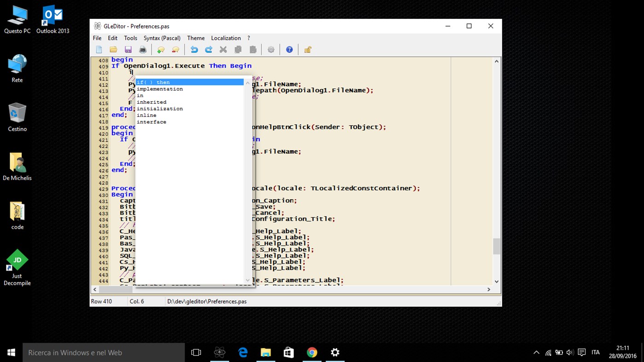Screen dimensions: 644x362
Task: Click the autocomplete popup's down scroll arrow
Action: tap(248, 279)
